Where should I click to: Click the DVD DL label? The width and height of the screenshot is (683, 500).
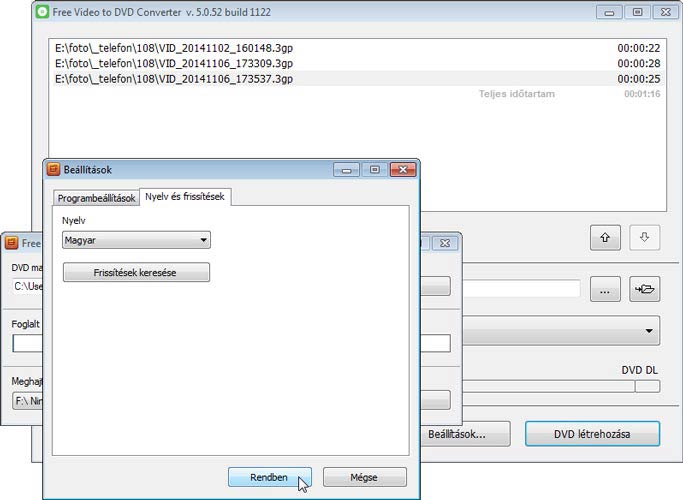click(x=639, y=370)
